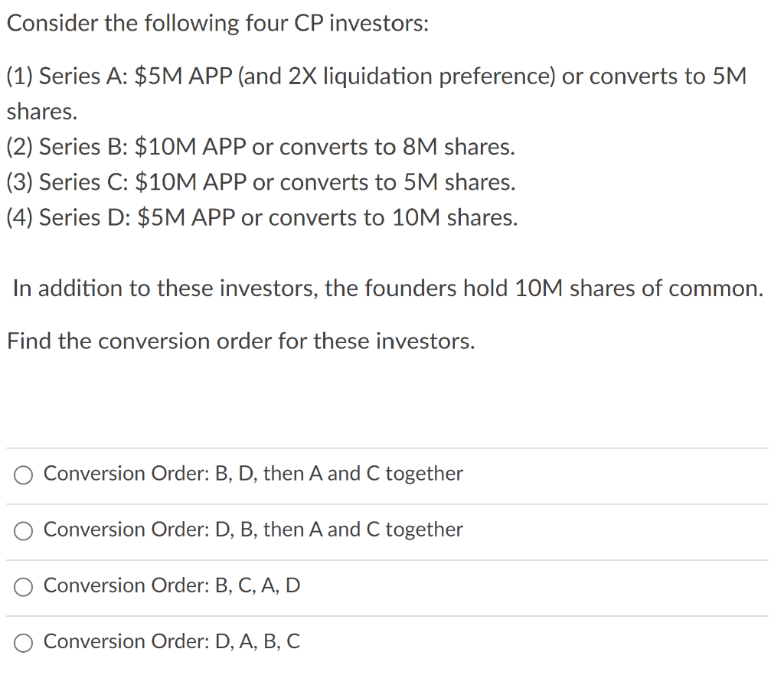Viewport: 784px width, 688px height.
Task: Choose the radio option D, A, B, C
Action: coord(24,643)
